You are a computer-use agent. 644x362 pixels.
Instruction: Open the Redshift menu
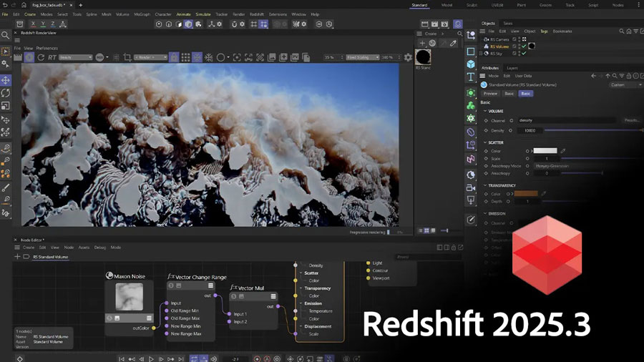257,14
